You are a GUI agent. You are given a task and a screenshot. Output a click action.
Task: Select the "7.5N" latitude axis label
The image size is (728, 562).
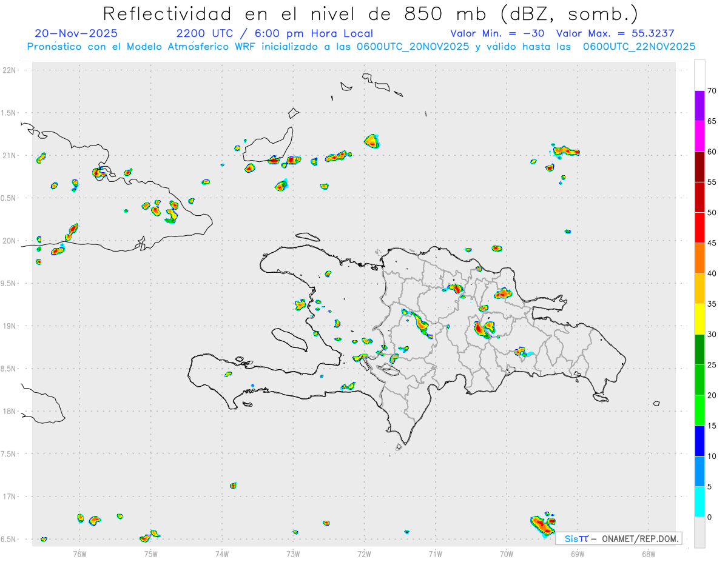[9, 453]
